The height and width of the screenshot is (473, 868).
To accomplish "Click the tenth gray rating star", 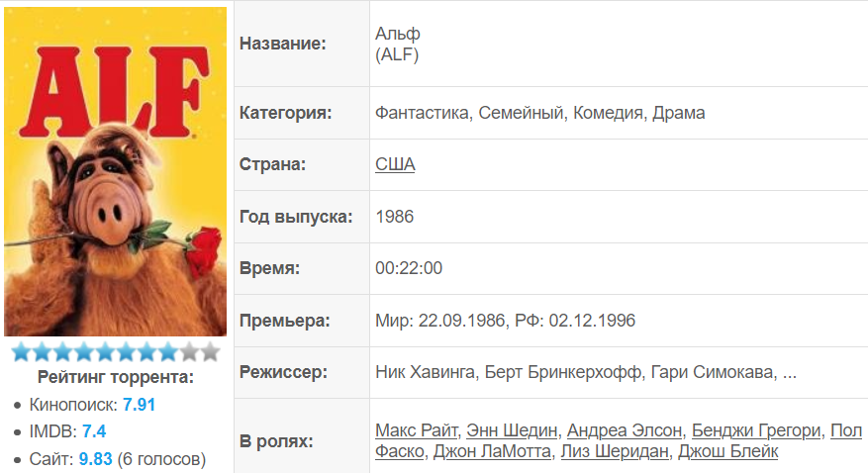I will (x=211, y=351).
